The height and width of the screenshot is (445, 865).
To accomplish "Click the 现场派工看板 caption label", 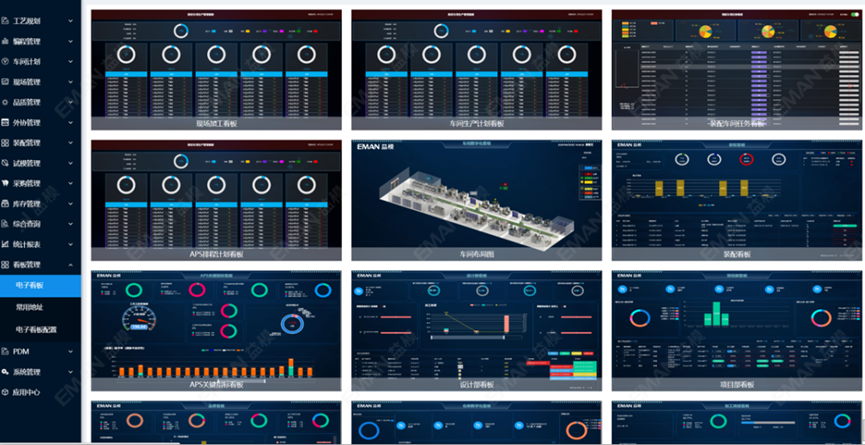I will tap(217, 125).
